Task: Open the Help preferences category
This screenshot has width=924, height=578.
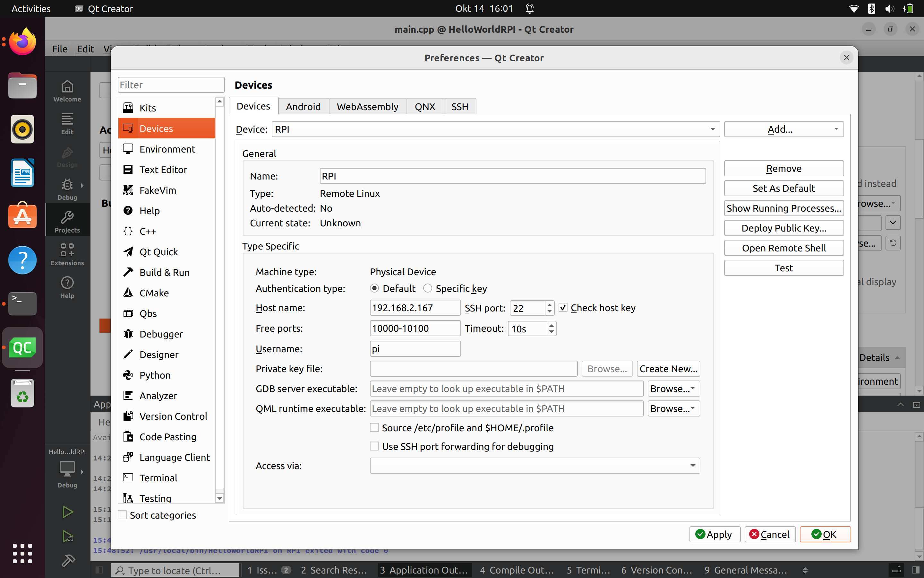Action: pos(167,211)
